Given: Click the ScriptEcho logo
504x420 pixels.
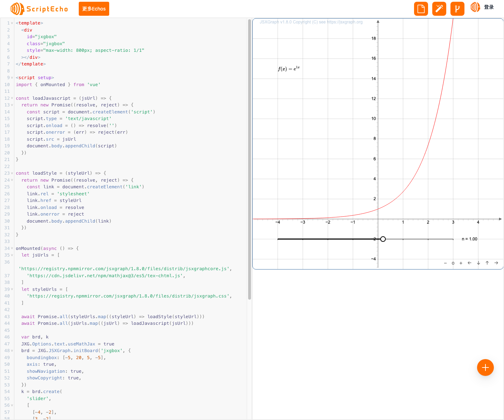Looking at the screenshot, I should (x=39, y=9).
